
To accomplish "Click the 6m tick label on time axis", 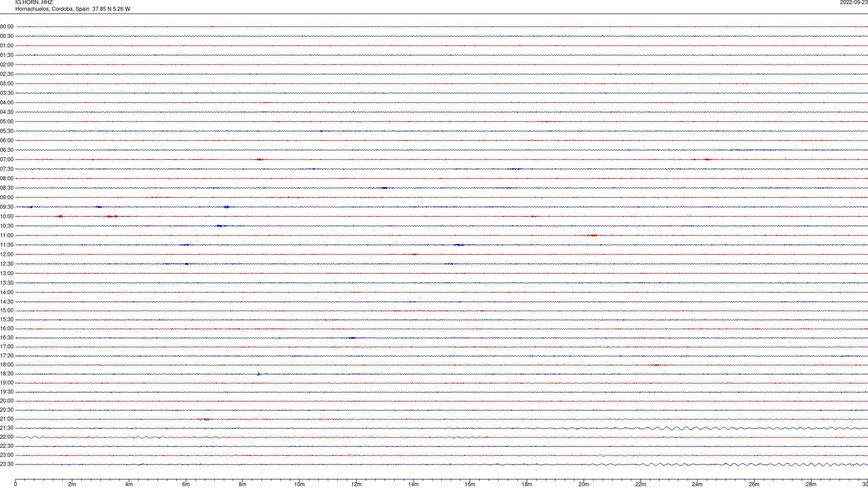I will 186,484.
